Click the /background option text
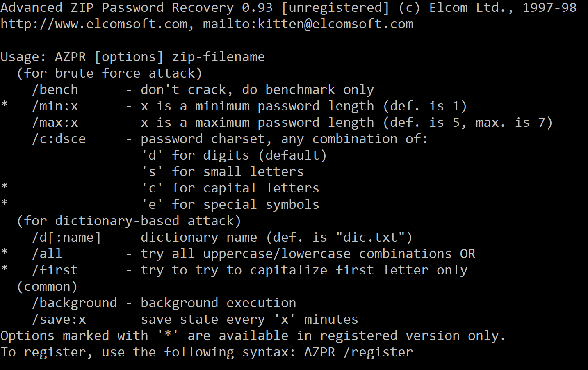This screenshot has height=370, width=588. [74, 303]
